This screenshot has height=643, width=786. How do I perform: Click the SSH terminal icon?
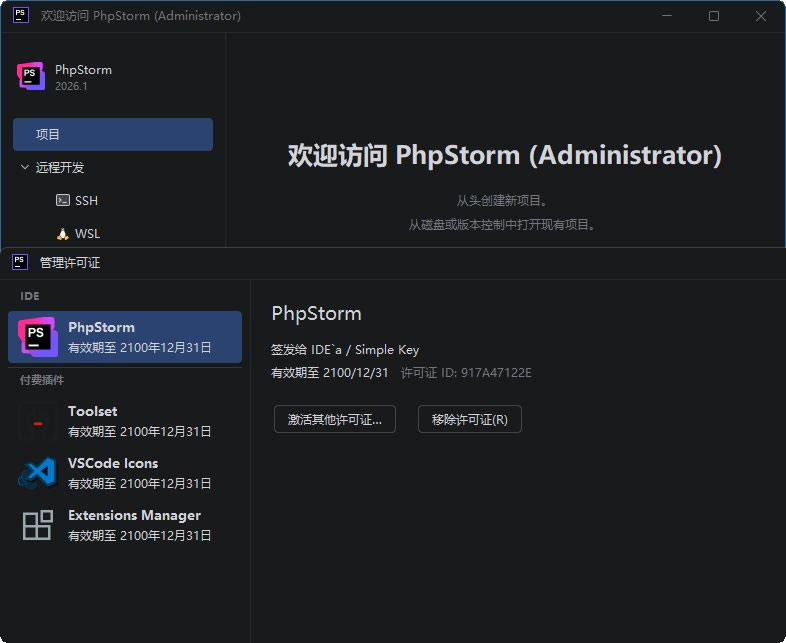63,200
